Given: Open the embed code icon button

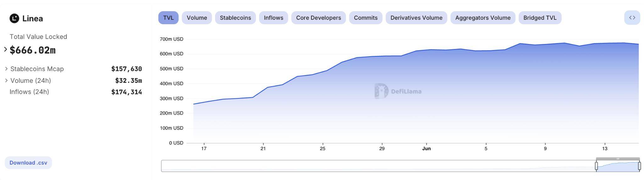Looking at the screenshot, I should [x=632, y=18].
